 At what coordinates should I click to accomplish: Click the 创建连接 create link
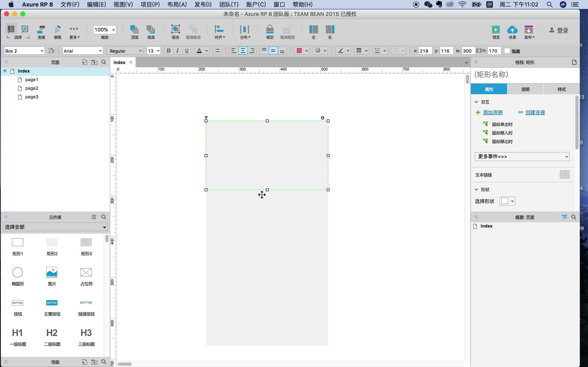pos(535,112)
